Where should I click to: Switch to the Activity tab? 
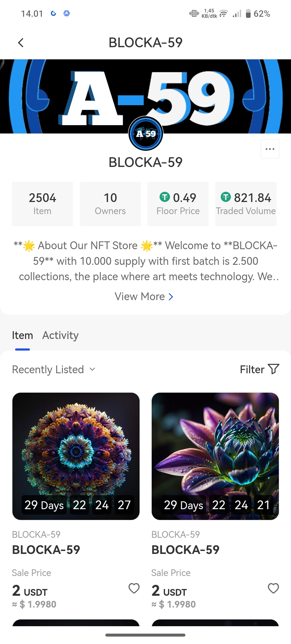[x=60, y=335]
